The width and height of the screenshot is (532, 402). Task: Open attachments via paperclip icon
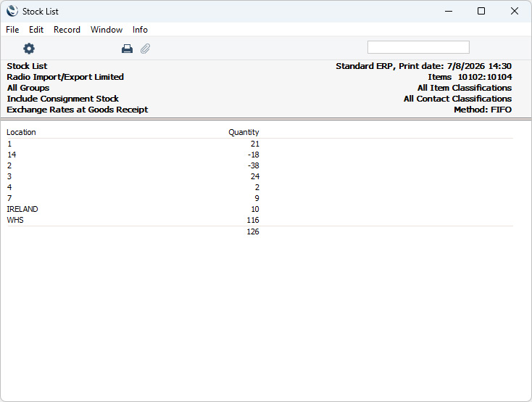(x=145, y=49)
